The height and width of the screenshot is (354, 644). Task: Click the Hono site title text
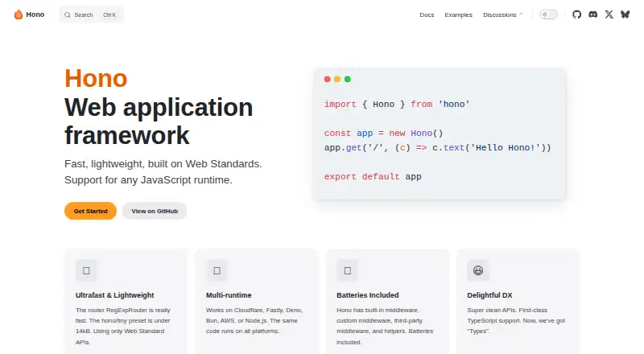pyautogui.click(x=35, y=14)
